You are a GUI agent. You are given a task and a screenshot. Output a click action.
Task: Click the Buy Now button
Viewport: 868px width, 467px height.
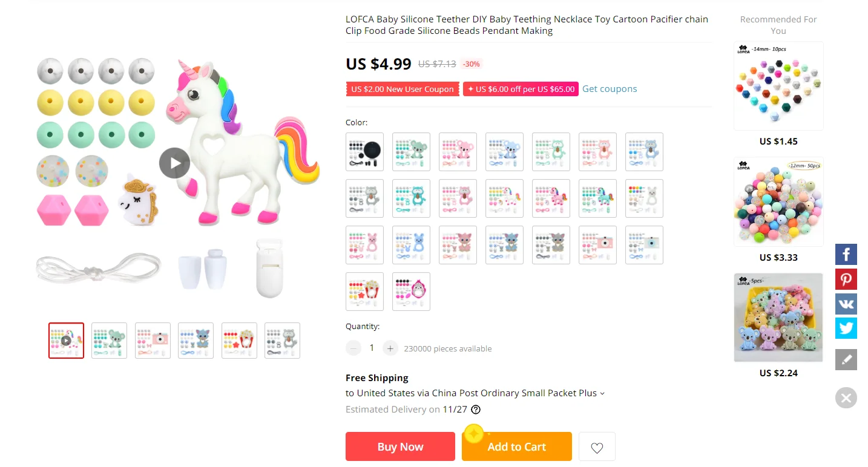coord(400,446)
